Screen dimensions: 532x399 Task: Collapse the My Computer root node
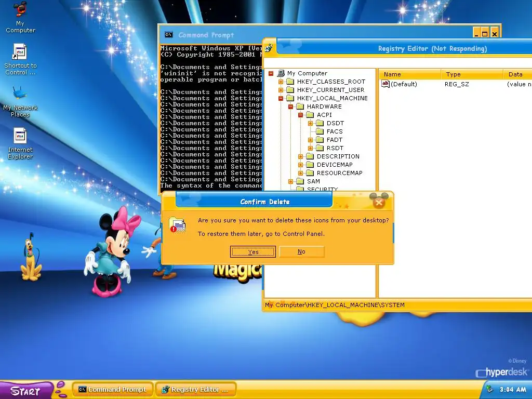(271, 73)
